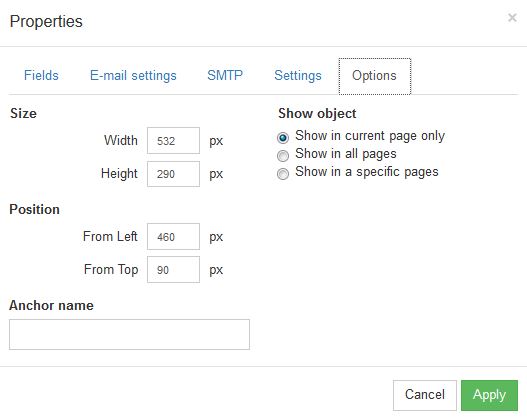The width and height of the screenshot is (527, 419).
Task: Focus the From Left position field
Action: [173, 237]
